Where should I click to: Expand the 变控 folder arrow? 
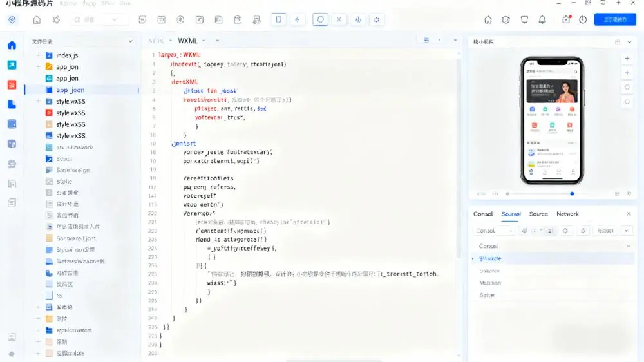coord(38,318)
